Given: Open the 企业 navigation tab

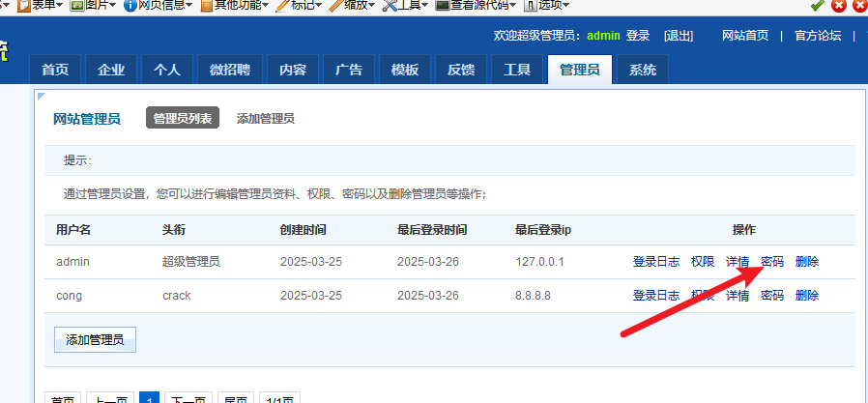Looking at the screenshot, I should (x=111, y=70).
